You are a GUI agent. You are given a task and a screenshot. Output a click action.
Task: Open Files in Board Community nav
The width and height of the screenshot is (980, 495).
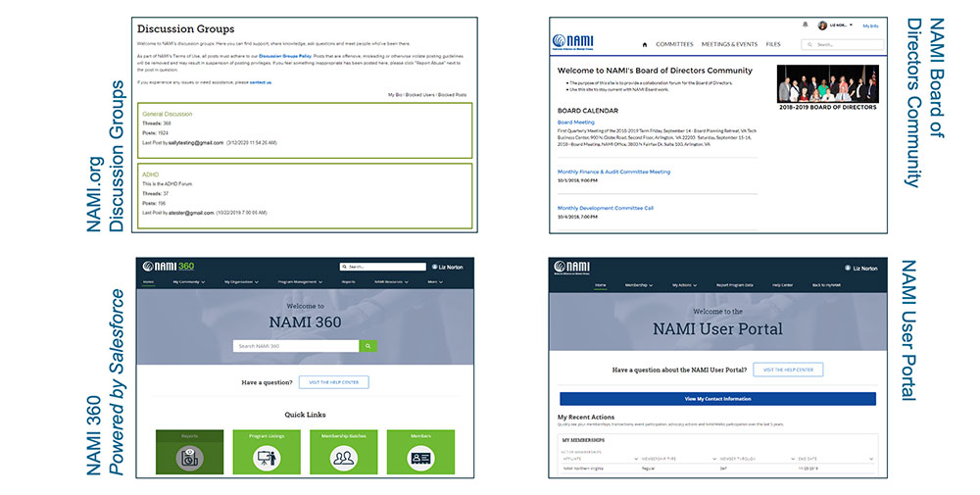pyautogui.click(x=773, y=44)
